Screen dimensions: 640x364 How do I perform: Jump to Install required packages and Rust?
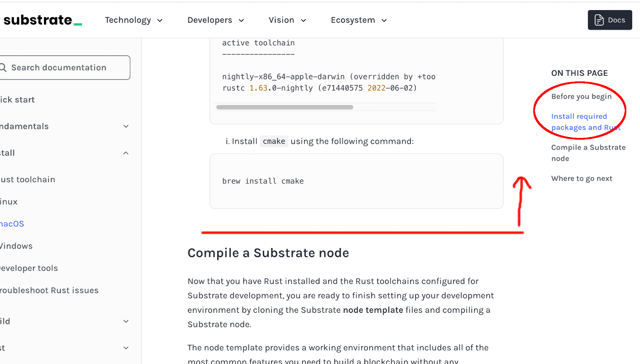[586, 122]
